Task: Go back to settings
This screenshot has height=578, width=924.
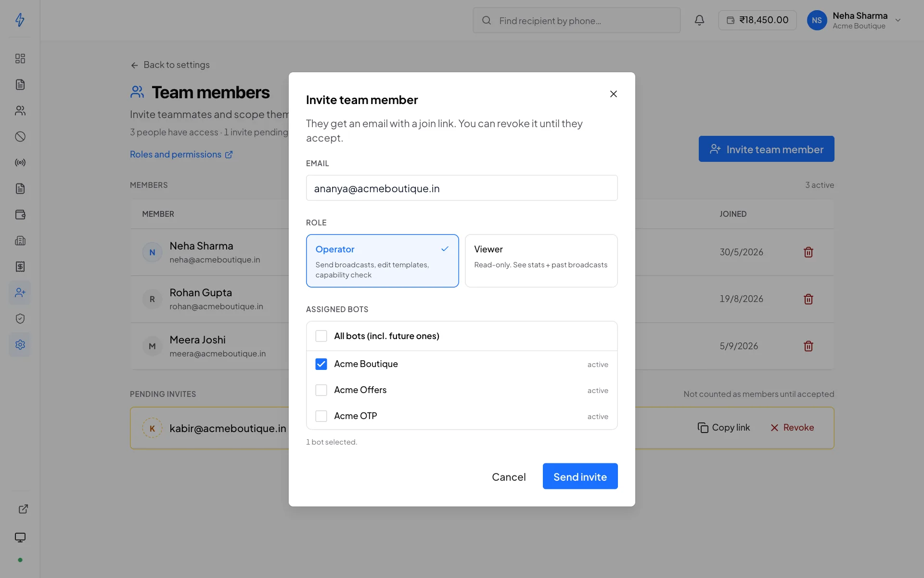Action: pos(170,65)
